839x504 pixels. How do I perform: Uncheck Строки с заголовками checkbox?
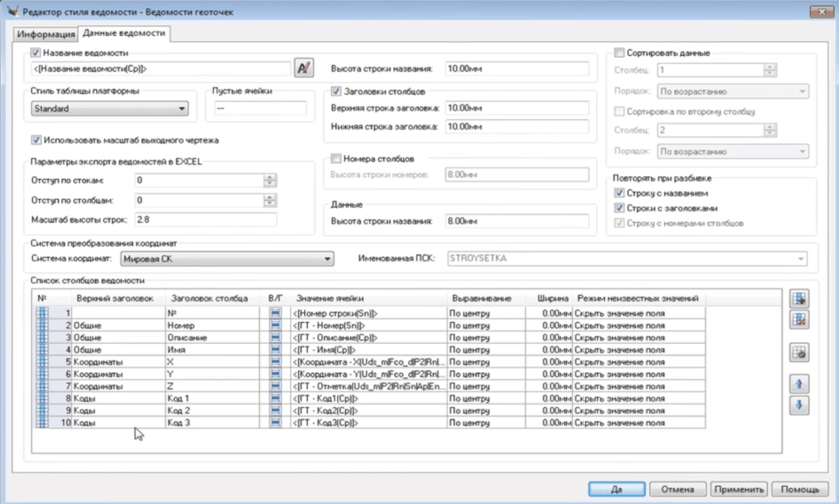tap(619, 208)
